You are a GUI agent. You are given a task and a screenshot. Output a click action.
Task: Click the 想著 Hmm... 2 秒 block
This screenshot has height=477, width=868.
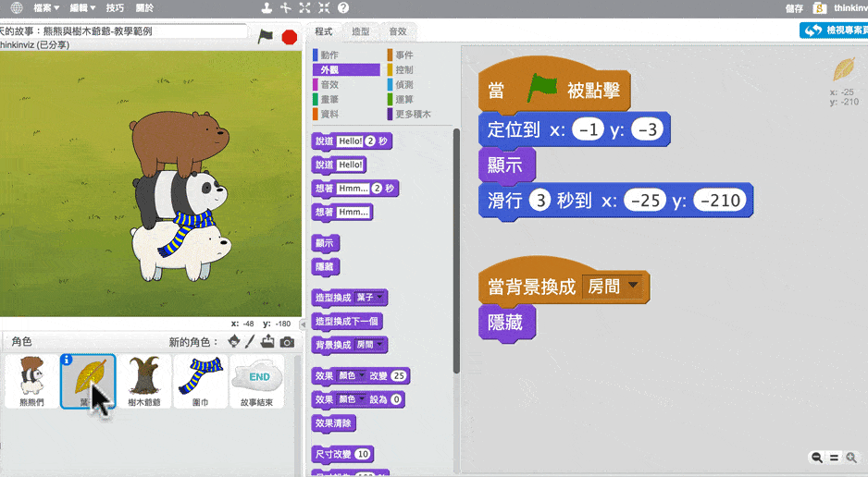tap(354, 189)
